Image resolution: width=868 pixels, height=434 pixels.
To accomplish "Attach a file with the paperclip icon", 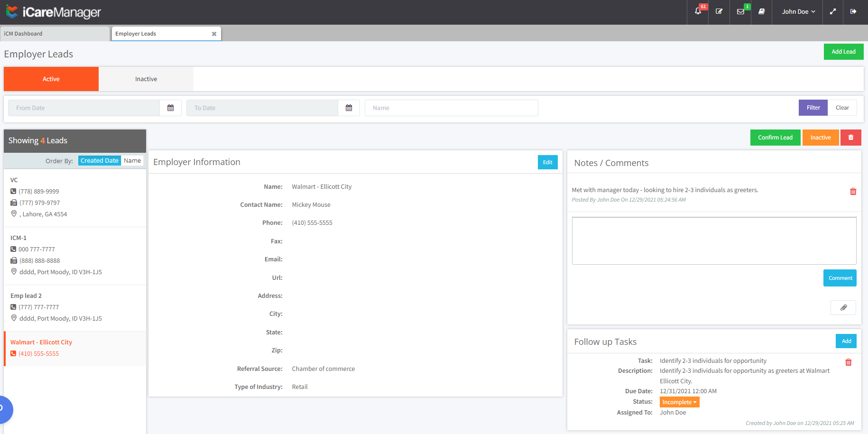I will (843, 307).
